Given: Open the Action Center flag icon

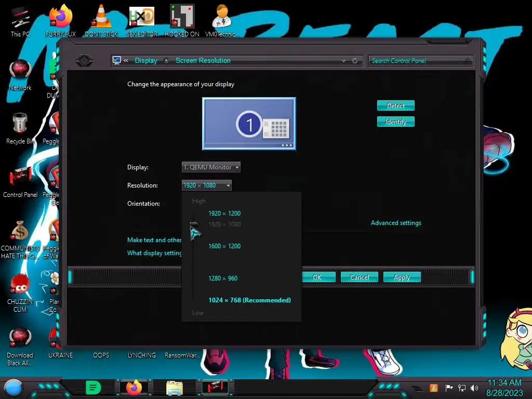Looking at the screenshot, I should click(449, 388).
